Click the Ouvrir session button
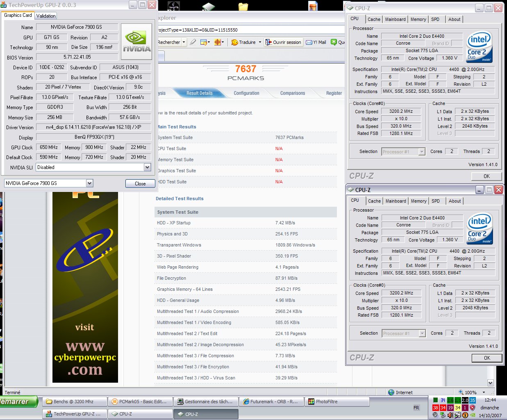 pos(283,42)
